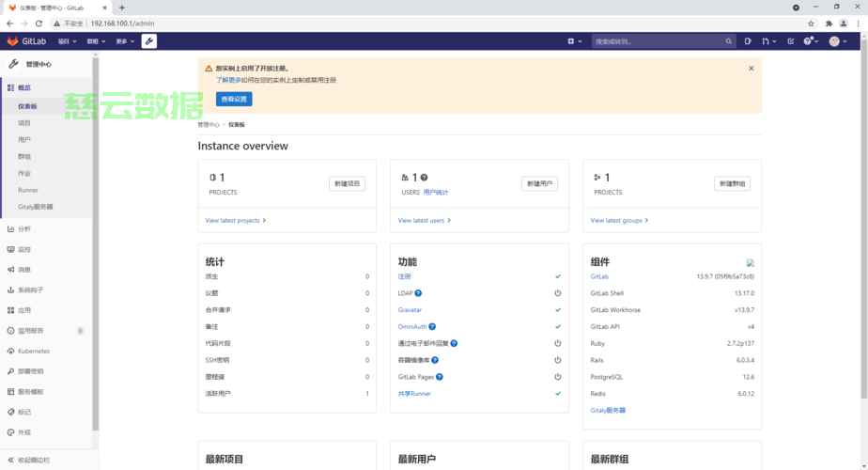The height and width of the screenshot is (470, 868).
Task: Click help icon for 容器镜像库
Action: [435, 360]
